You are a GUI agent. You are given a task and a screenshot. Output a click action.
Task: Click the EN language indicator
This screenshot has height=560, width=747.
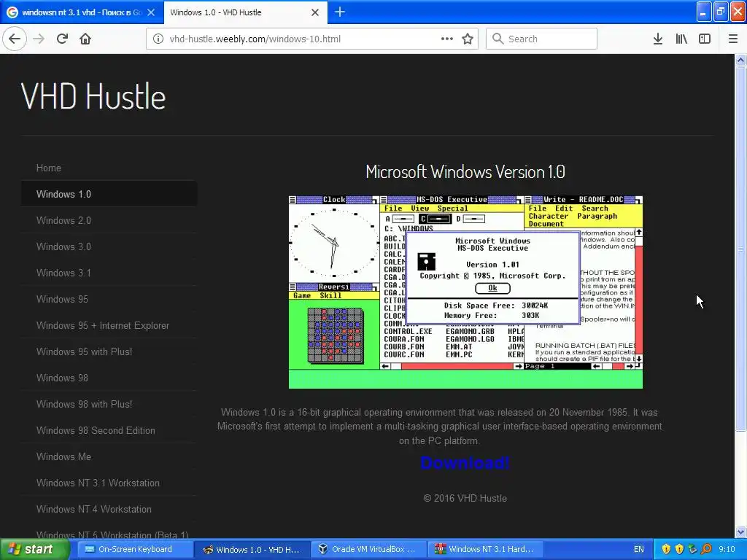639,549
